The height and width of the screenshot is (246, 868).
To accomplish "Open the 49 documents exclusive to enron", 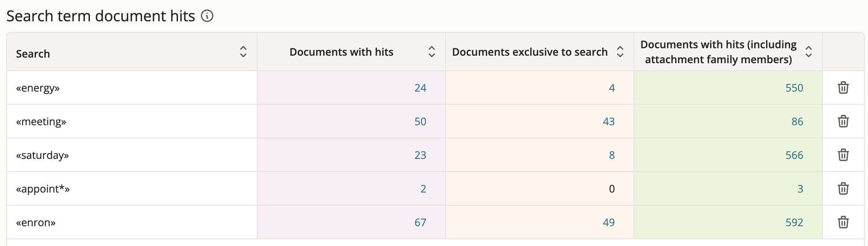I will tap(609, 222).
